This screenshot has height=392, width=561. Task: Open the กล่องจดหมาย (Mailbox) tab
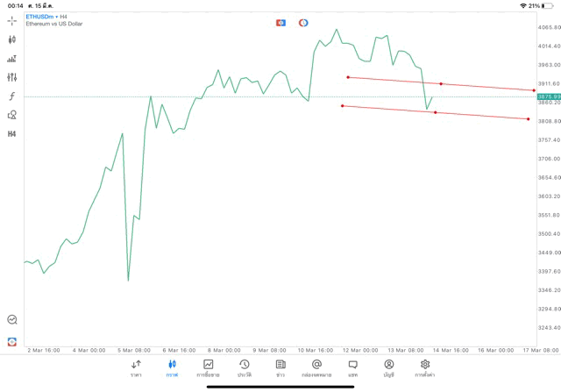point(316,368)
